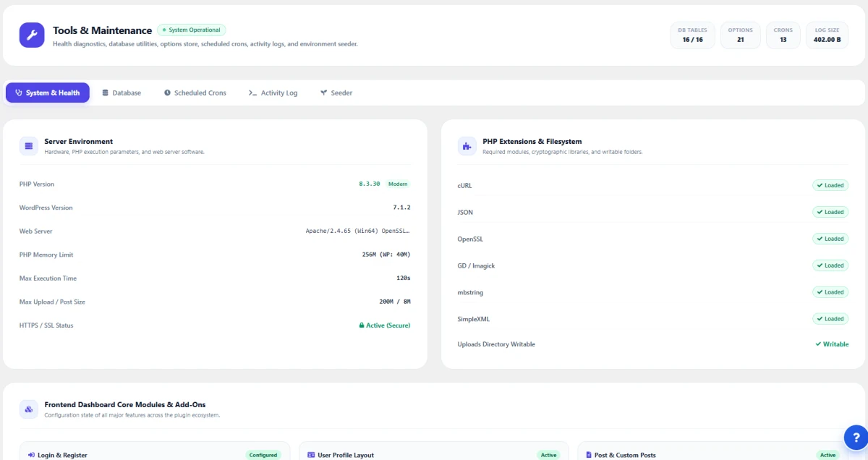
Task: Select the DB Tables 16 / 16 stat
Action: point(692,35)
